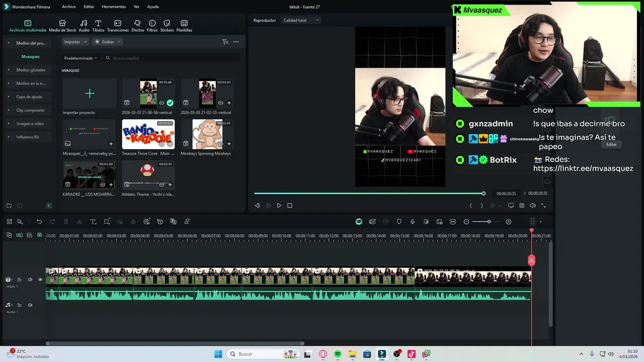Open the Importar dropdown
Viewport: 644px width, 362px height.
point(75,42)
